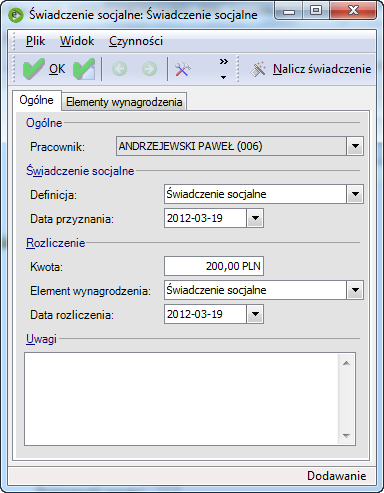Close the Świadczenie socjalne window
Screen dimensions: 384x493
point(353,11)
